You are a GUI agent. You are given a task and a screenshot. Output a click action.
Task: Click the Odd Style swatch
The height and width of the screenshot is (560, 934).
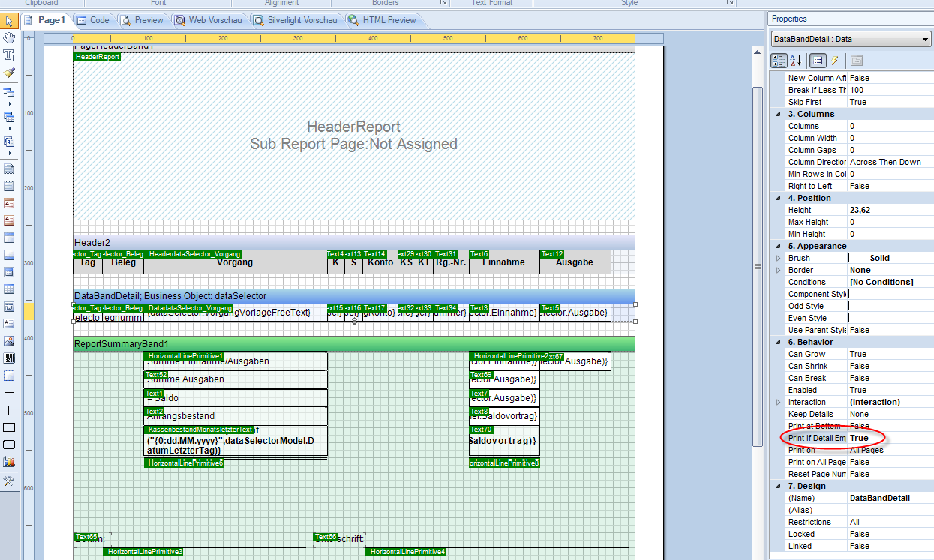pyautogui.click(x=856, y=306)
